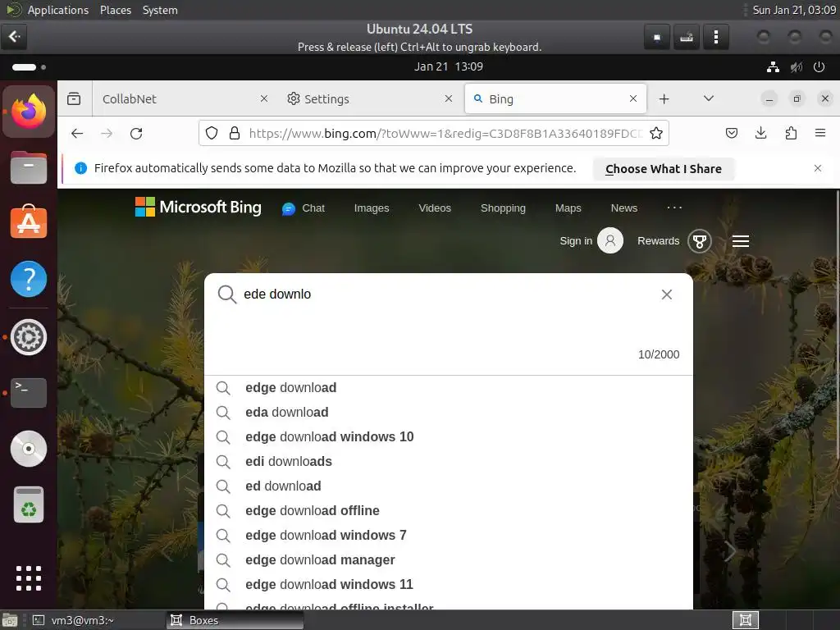840x630 pixels.
Task: Open the Trash icon in dock
Action: click(x=29, y=504)
